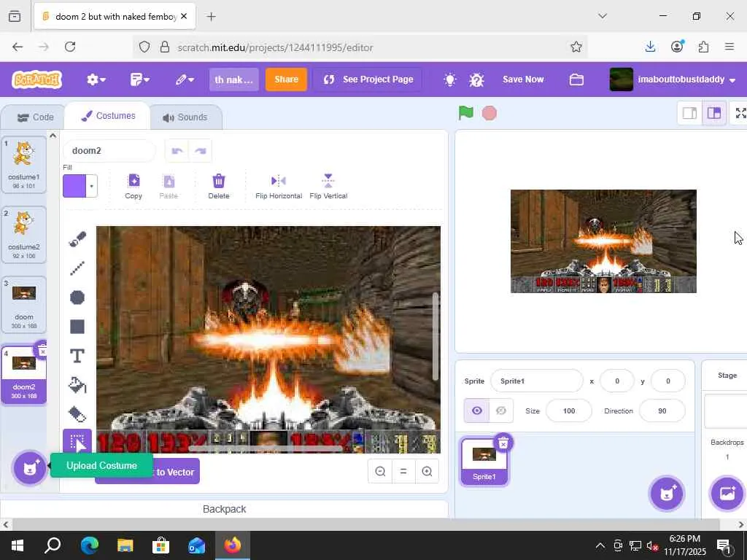Enter full screen stage mode
The height and width of the screenshot is (560, 747).
(x=740, y=113)
